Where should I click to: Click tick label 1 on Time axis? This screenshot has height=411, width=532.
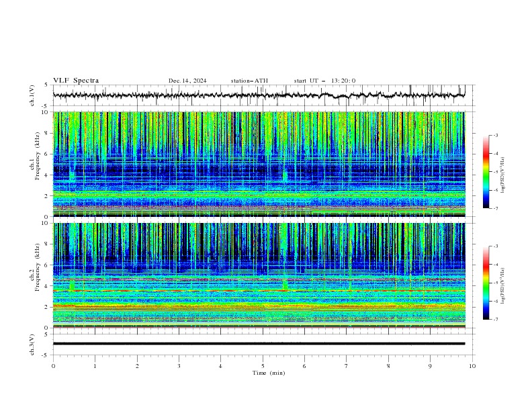point(95,366)
